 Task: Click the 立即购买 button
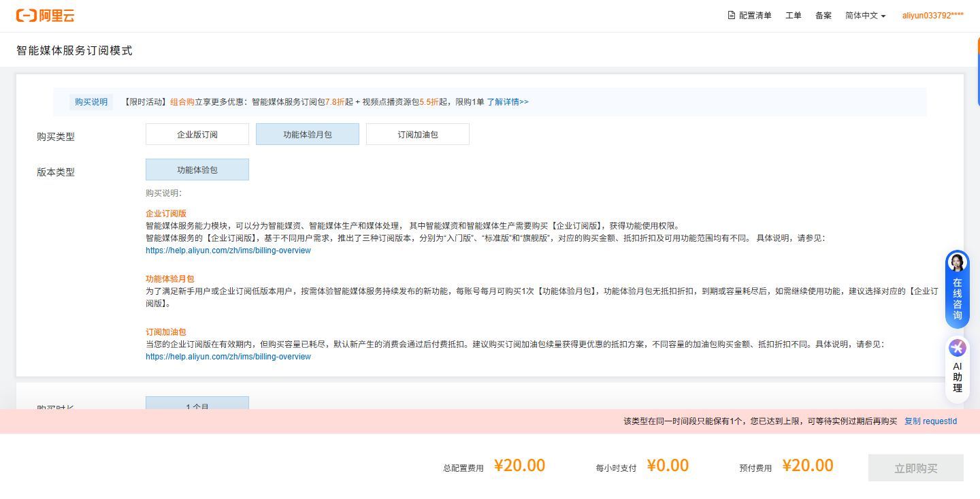(x=916, y=468)
